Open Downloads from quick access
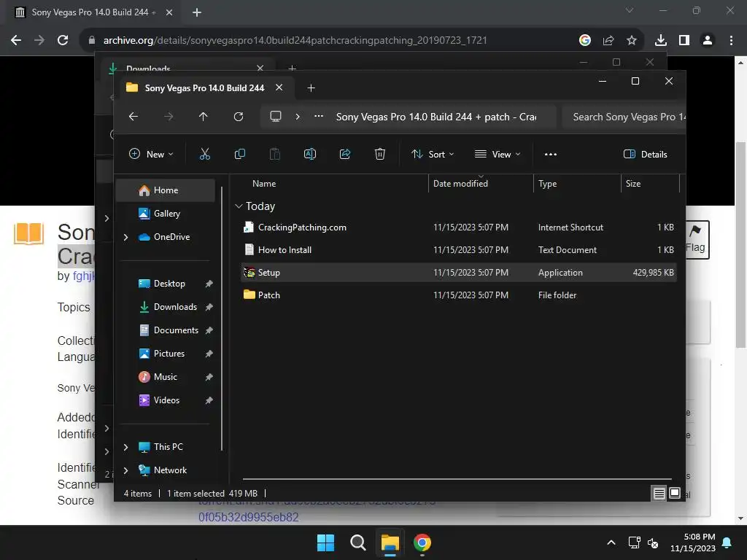This screenshot has height=560, width=747. [x=166, y=307]
